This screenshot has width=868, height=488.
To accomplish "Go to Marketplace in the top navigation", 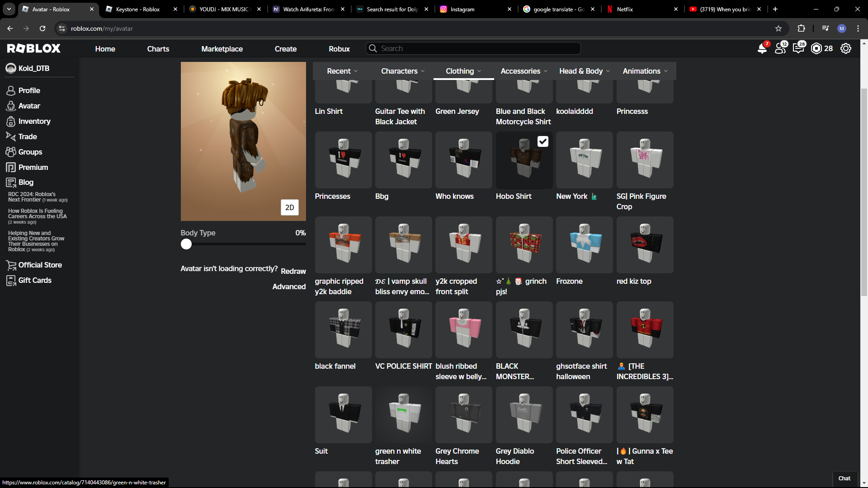I will [x=222, y=49].
